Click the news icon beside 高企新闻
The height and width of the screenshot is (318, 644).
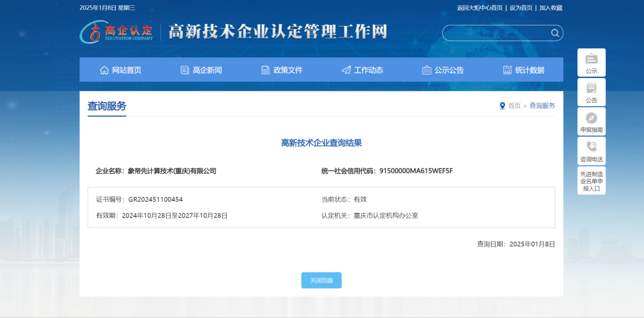coord(185,70)
